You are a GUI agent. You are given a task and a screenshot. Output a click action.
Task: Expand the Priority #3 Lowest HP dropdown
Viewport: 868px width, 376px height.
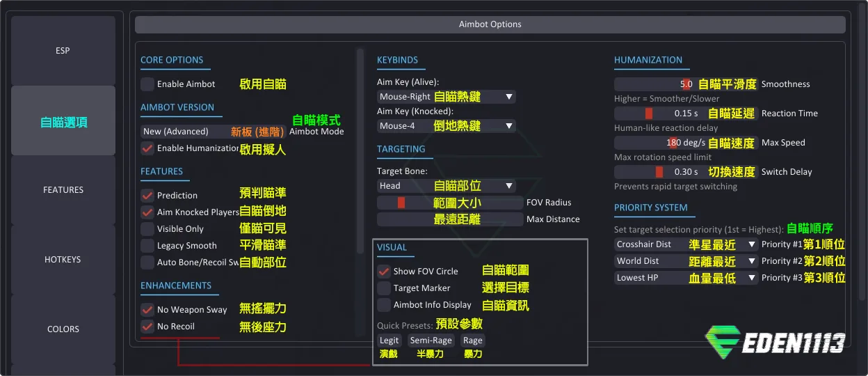(x=686, y=278)
